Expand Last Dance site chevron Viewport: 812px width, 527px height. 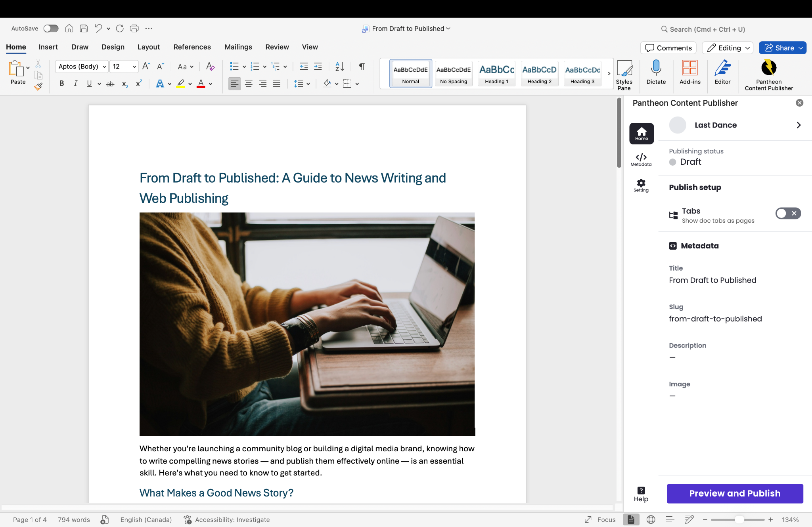pos(799,125)
